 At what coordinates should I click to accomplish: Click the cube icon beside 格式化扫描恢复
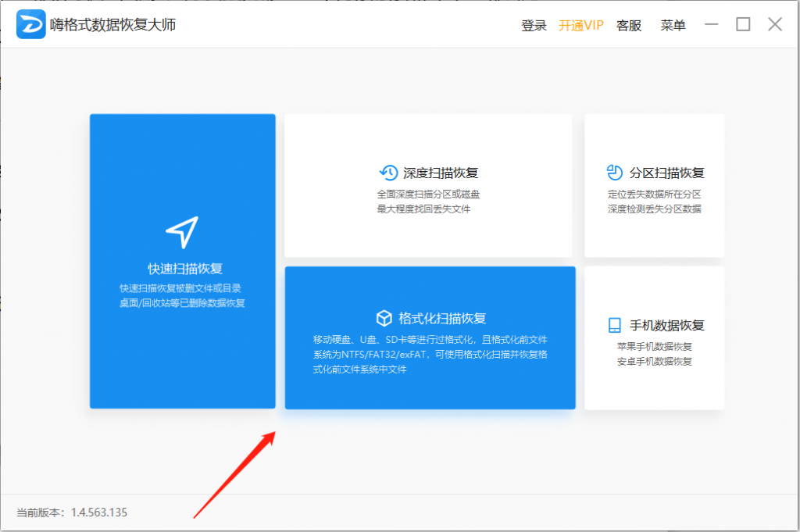(384, 318)
